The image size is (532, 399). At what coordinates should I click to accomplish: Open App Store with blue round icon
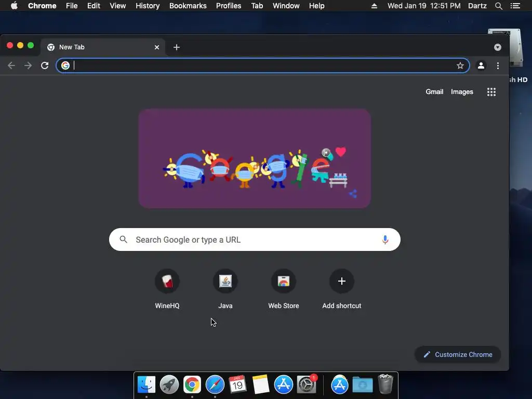pos(283,384)
